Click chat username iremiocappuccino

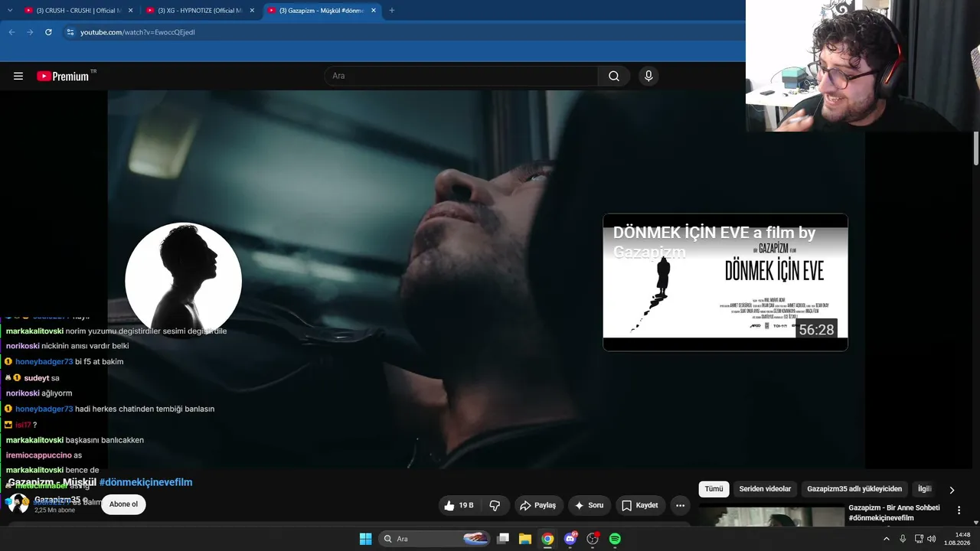pos(38,455)
